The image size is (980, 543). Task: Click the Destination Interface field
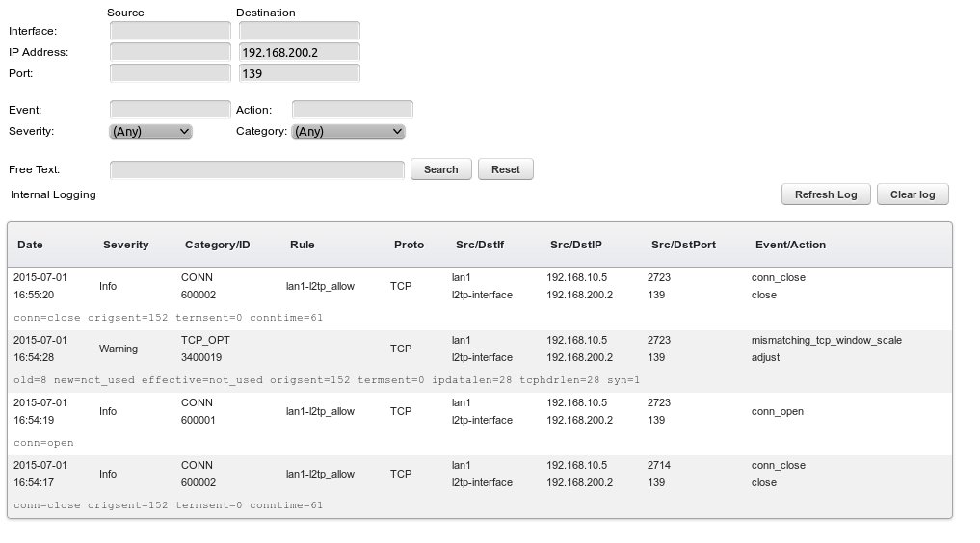(299, 31)
